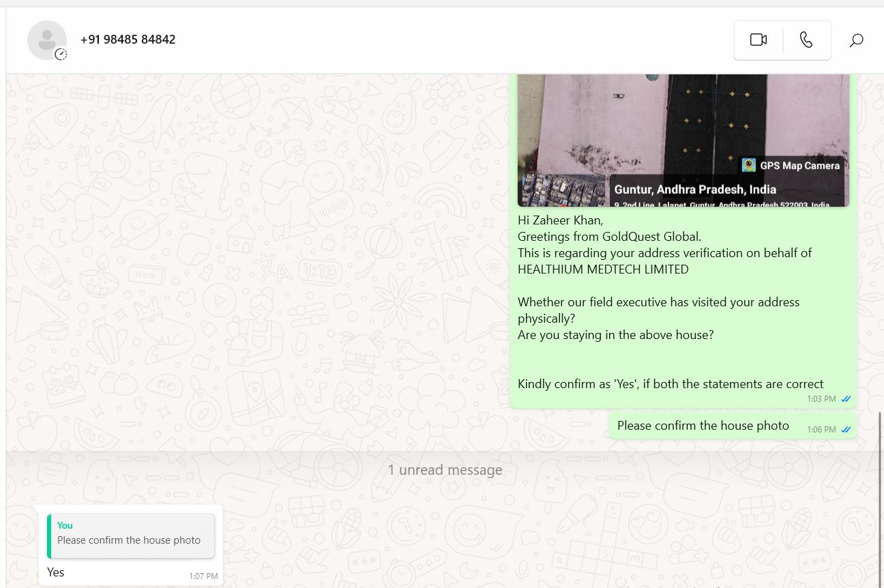This screenshot has width=884, height=588.
Task: Click the 1:07 PM timestamp
Action: pos(203,576)
